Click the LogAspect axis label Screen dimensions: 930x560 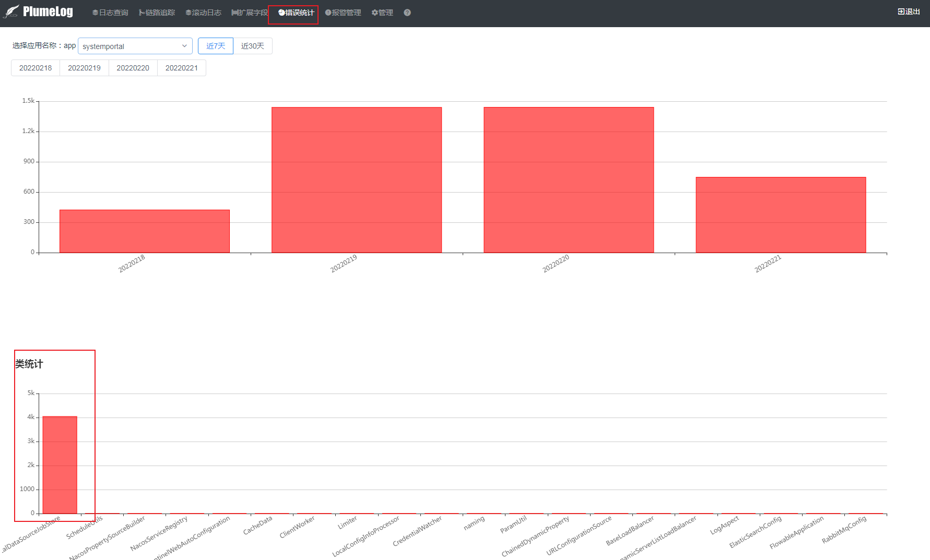pos(724,526)
